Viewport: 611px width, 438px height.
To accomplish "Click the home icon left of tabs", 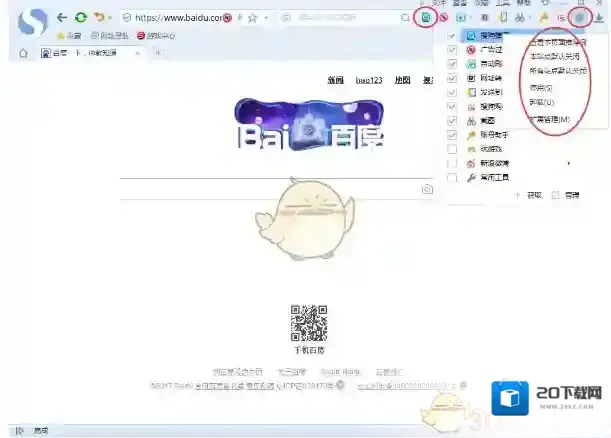I will click(23, 53).
